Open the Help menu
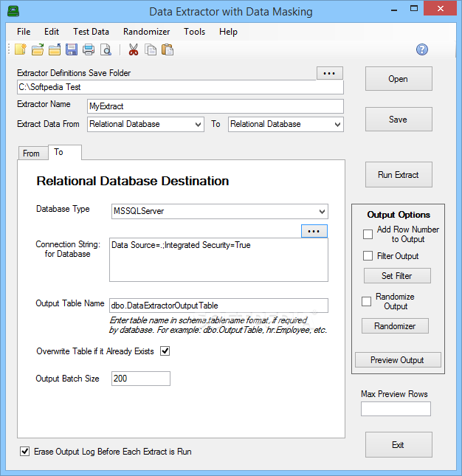This screenshot has height=476, width=462. (x=228, y=32)
